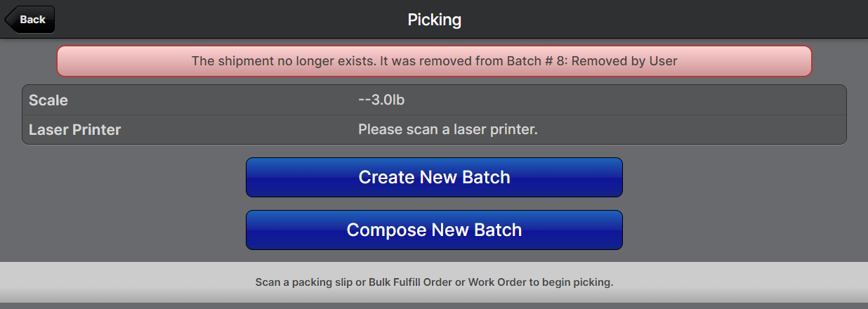Click the word 'Create' on the batch button
868x309 pixels.
click(x=386, y=177)
